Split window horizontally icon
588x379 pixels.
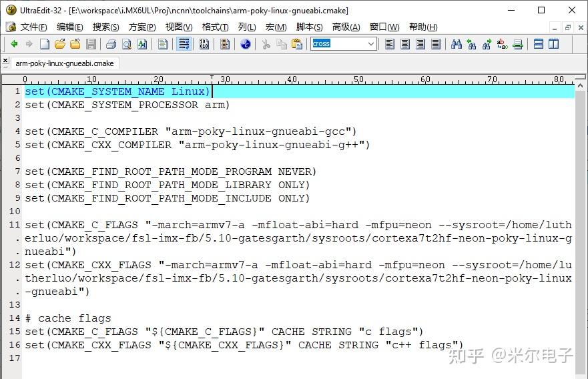click(539, 44)
